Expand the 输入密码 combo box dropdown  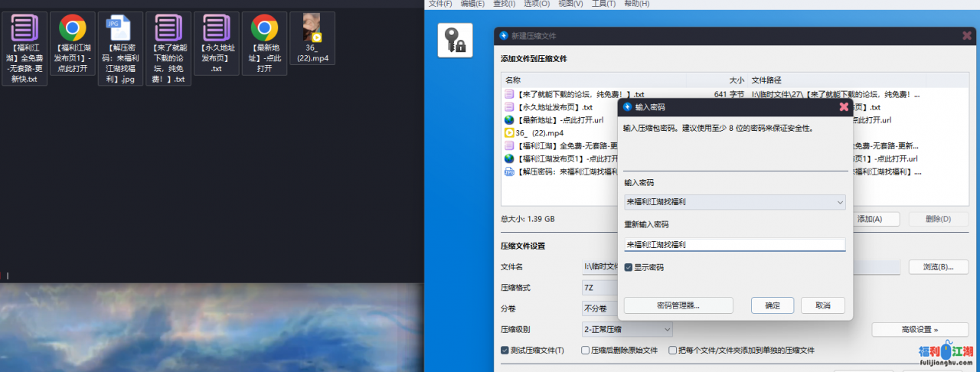(x=840, y=202)
